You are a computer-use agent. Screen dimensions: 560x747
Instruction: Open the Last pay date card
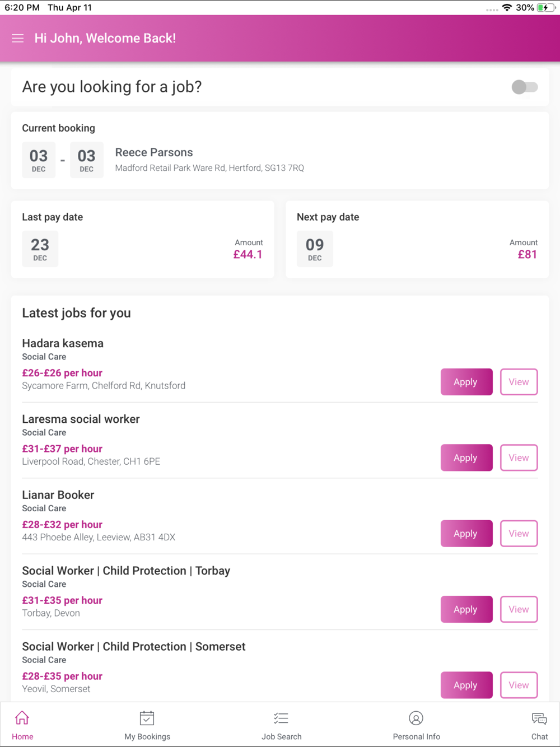tap(142, 240)
